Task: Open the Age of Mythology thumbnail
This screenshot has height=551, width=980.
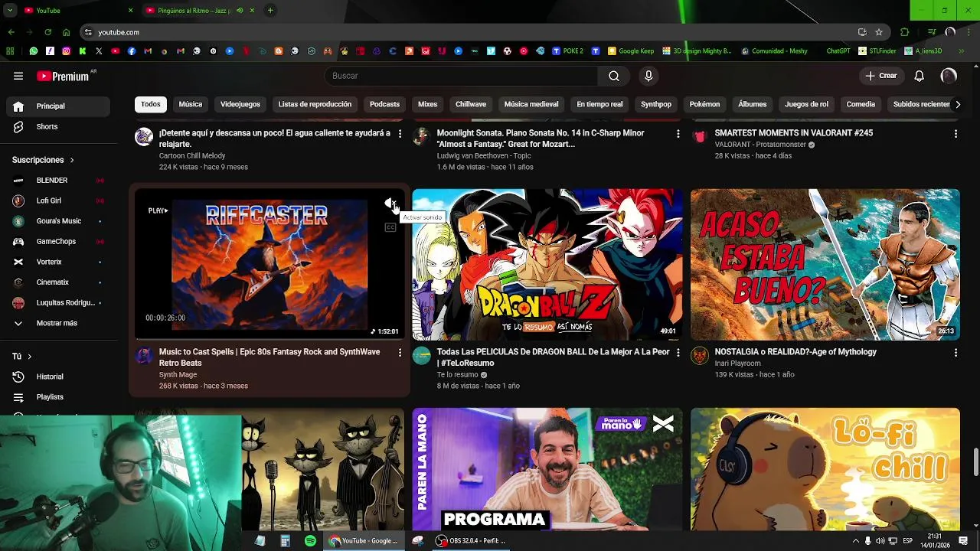Action: [825, 264]
